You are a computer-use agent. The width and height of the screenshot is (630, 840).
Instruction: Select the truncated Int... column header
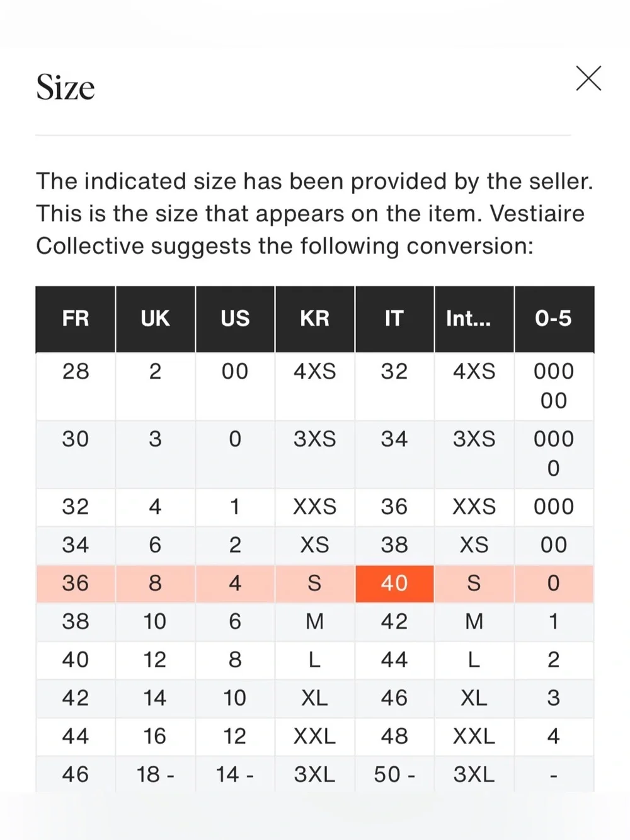click(474, 319)
